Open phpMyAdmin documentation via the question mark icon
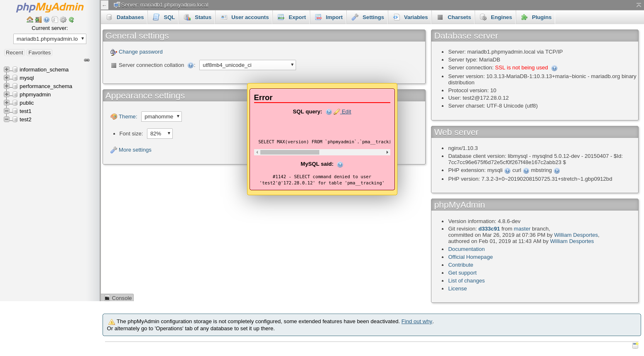This screenshot has width=644, height=356. [x=47, y=20]
